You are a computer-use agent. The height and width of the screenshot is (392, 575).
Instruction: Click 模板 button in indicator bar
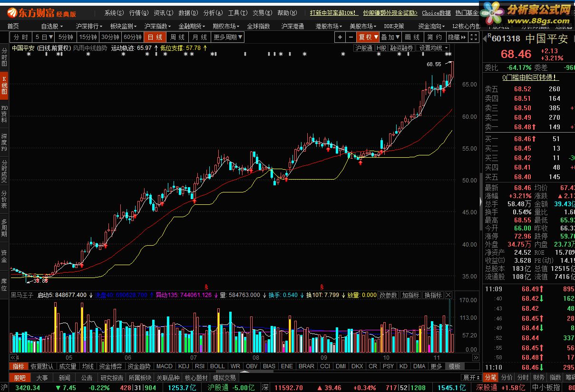pos(455,366)
